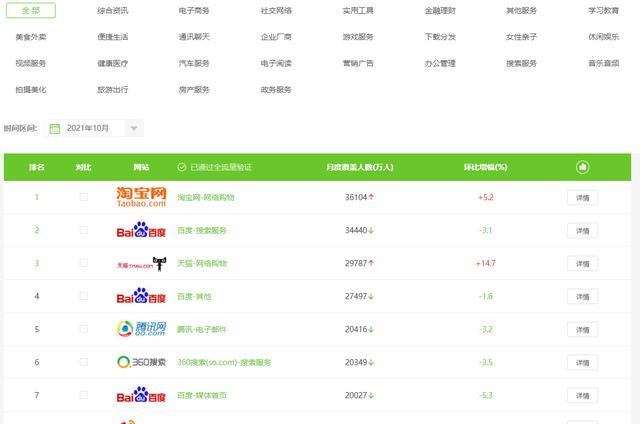This screenshot has height=424, width=640.
Task: Click the 环比增幅(%) column header
Action: click(486, 167)
